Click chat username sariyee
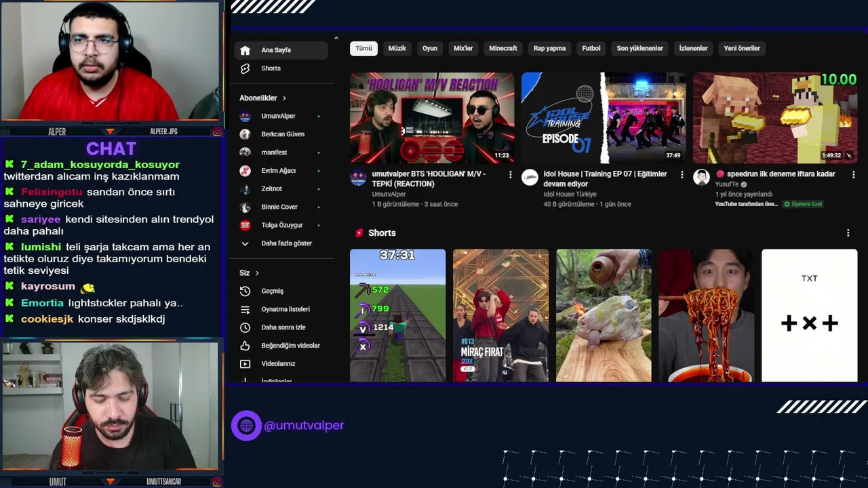Viewport: 868px width, 488px height. click(x=41, y=220)
